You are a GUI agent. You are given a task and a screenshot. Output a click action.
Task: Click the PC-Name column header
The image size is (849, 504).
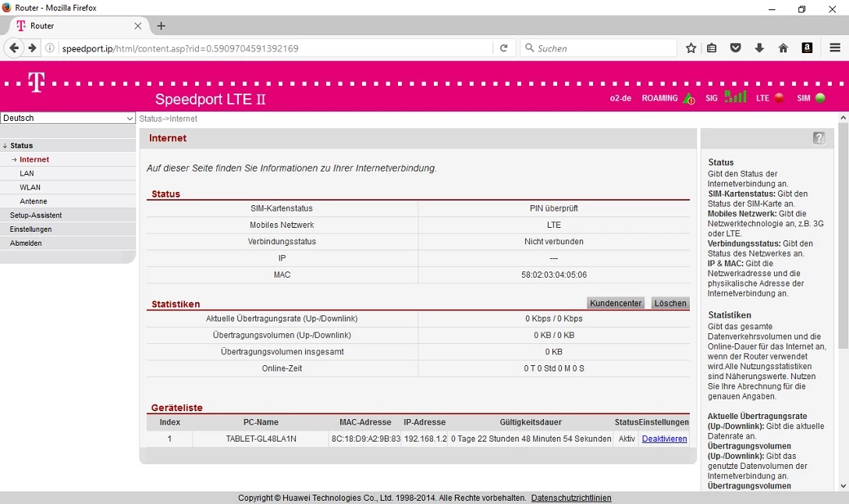pos(261,422)
